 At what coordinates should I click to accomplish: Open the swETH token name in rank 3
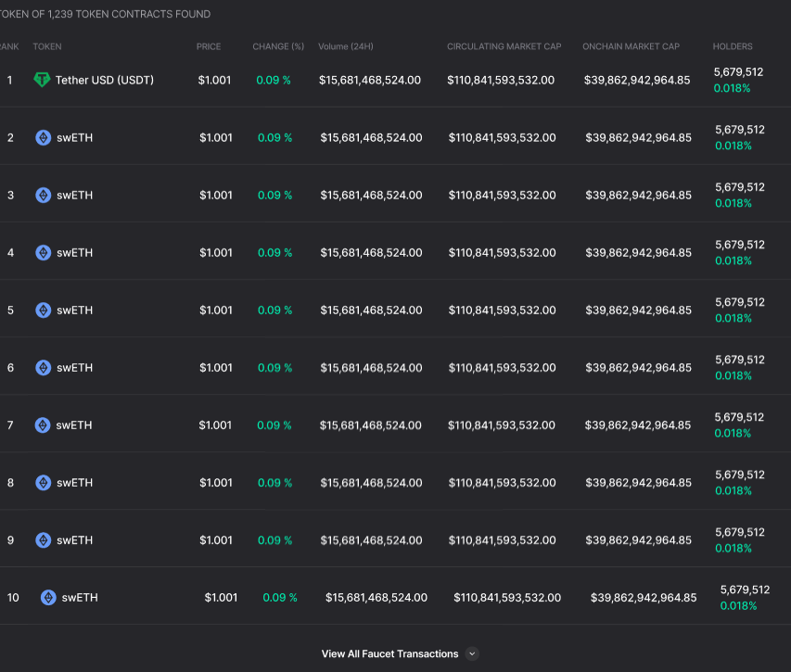tap(75, 195)
